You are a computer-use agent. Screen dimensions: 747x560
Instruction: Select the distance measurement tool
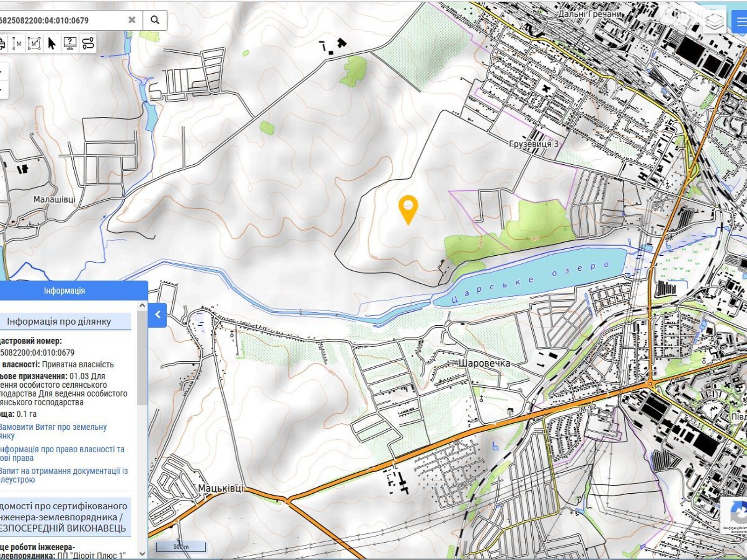tap(17, 43)
